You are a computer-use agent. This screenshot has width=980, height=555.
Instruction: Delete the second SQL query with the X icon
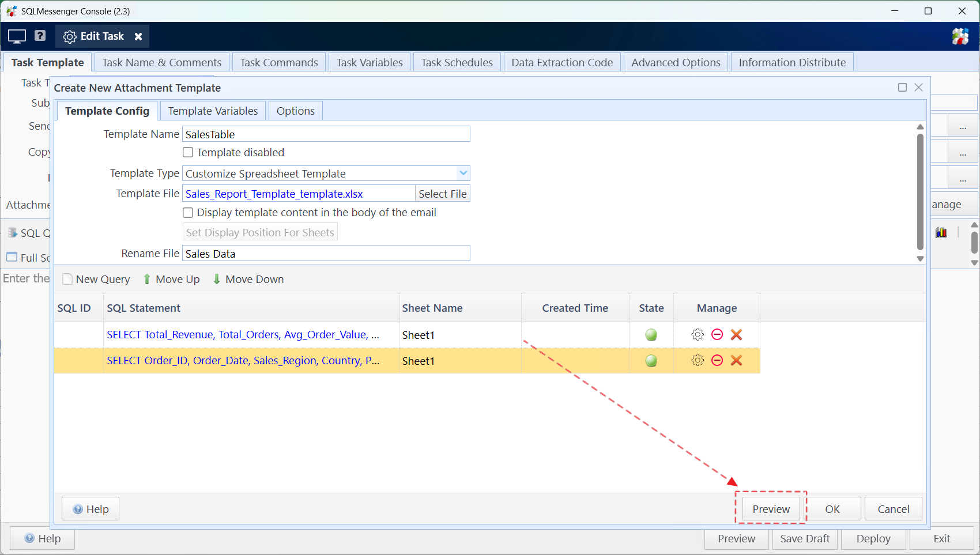[736, 361]
